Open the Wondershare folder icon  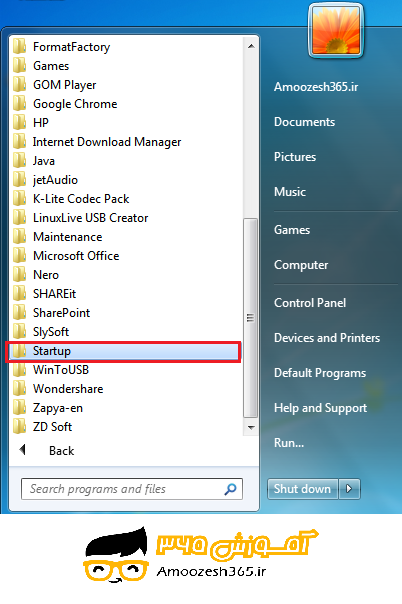pos(19,388)
